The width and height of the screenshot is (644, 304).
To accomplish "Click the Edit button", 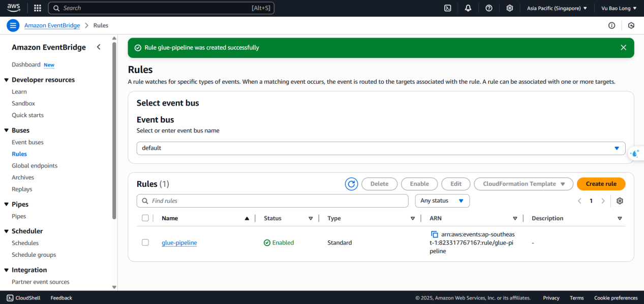I will point(456,184).
